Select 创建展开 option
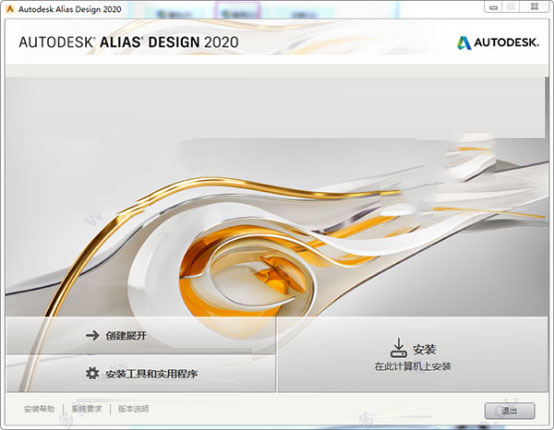 tap(140, 335)
